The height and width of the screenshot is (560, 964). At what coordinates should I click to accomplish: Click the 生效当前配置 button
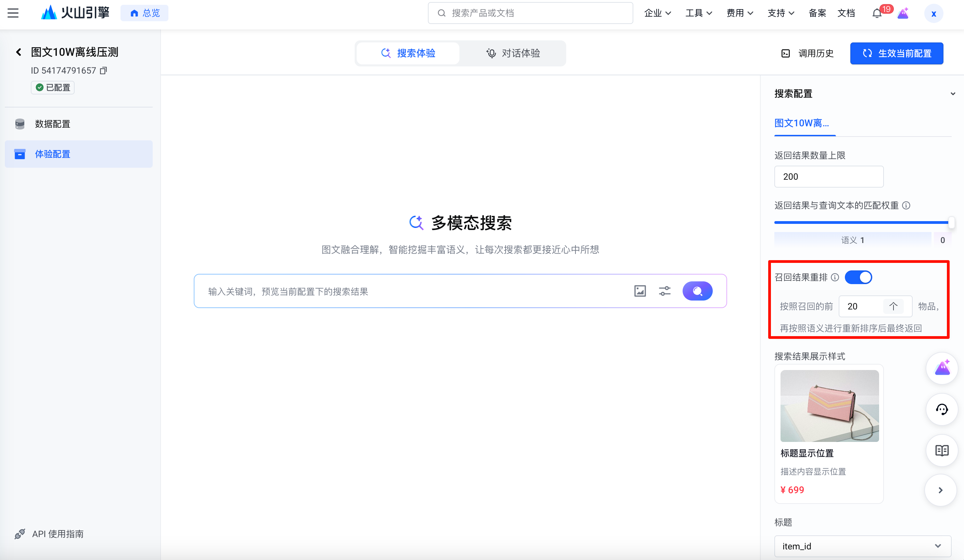pyautogui.click(x=896, y=53)
